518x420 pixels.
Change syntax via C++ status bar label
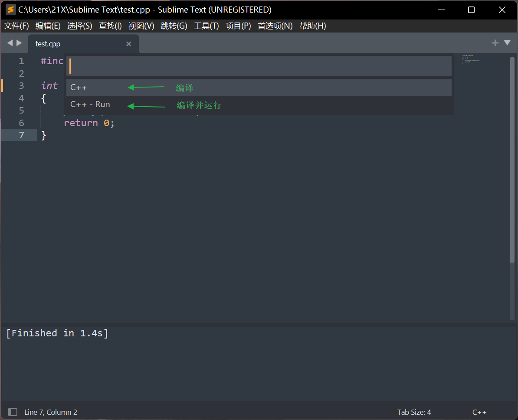[479, 412]
